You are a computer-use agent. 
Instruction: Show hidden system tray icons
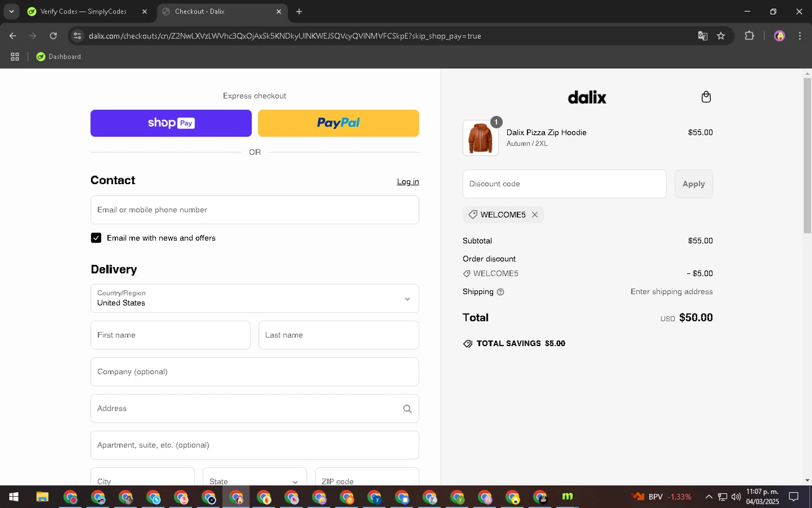coord(709,497)
